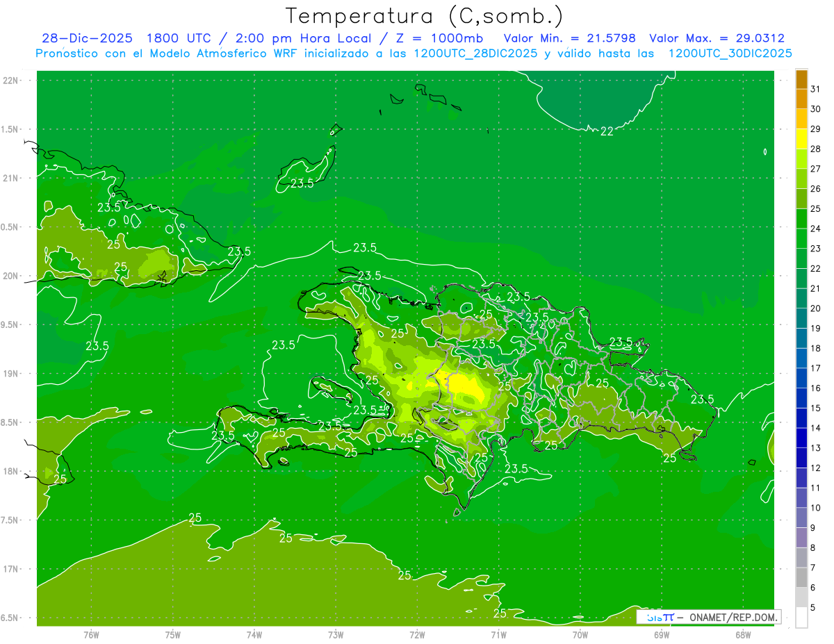
Task: Click the colorbar label '5'
Action: pyautogui.click(x=812, y=607)
